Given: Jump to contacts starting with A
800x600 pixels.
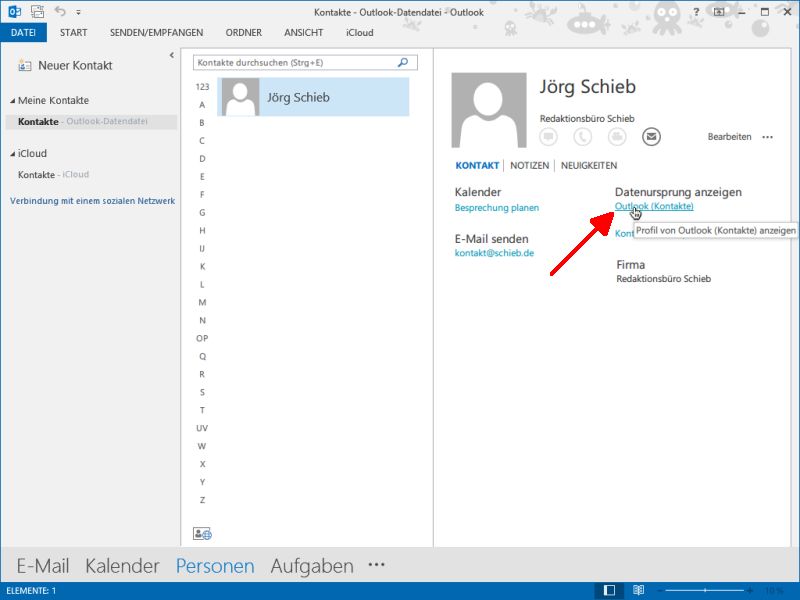Looking at the screenshot, I should pyautogui.click(x=202, y=105).
